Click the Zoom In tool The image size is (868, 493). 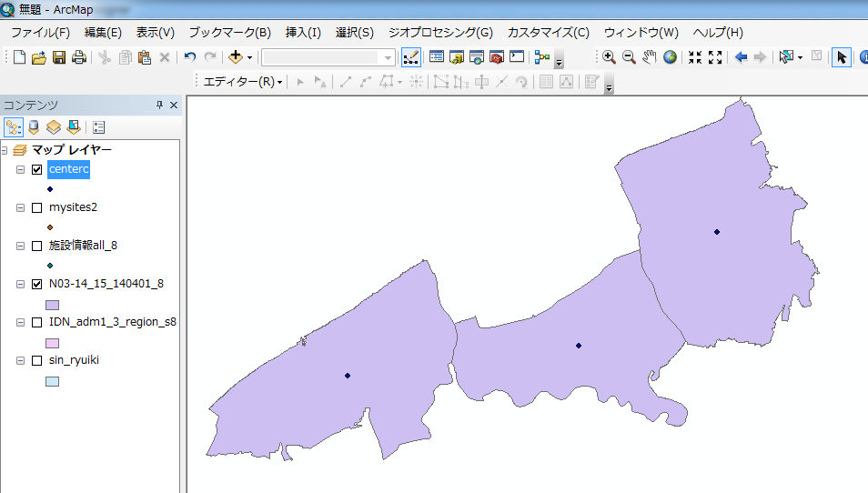609,57
